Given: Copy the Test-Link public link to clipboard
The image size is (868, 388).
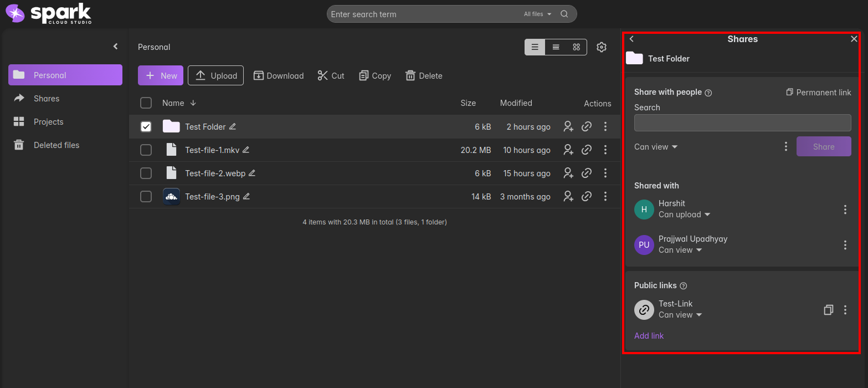Looking at the screenshot, I should [828, 310].
